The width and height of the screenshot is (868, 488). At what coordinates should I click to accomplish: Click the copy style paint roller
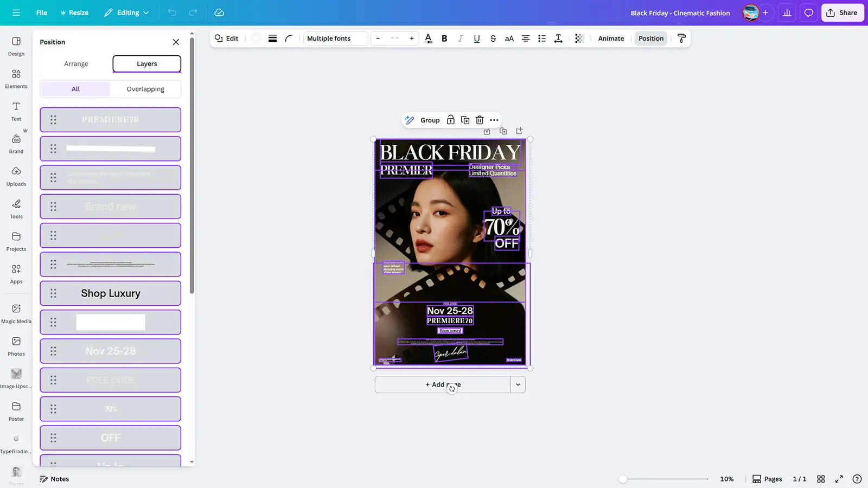pyautogui.click(x=681, y=38)
